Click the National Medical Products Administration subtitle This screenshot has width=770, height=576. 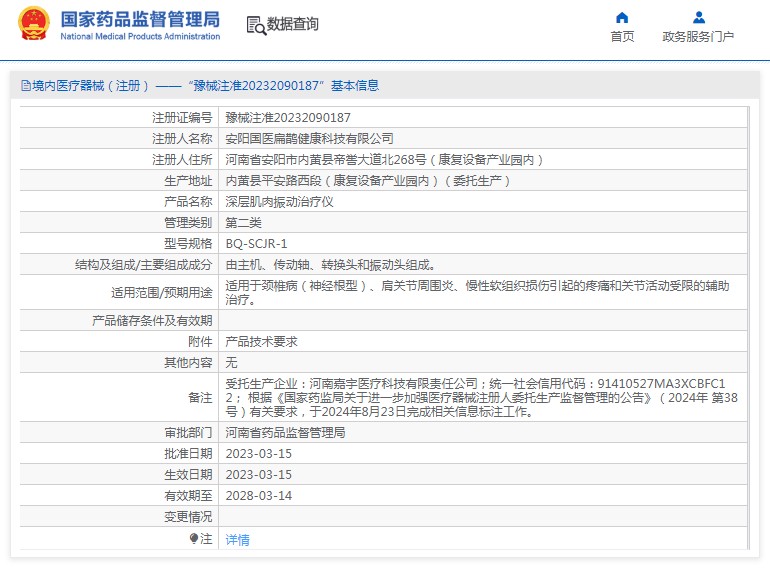[140, 37]
